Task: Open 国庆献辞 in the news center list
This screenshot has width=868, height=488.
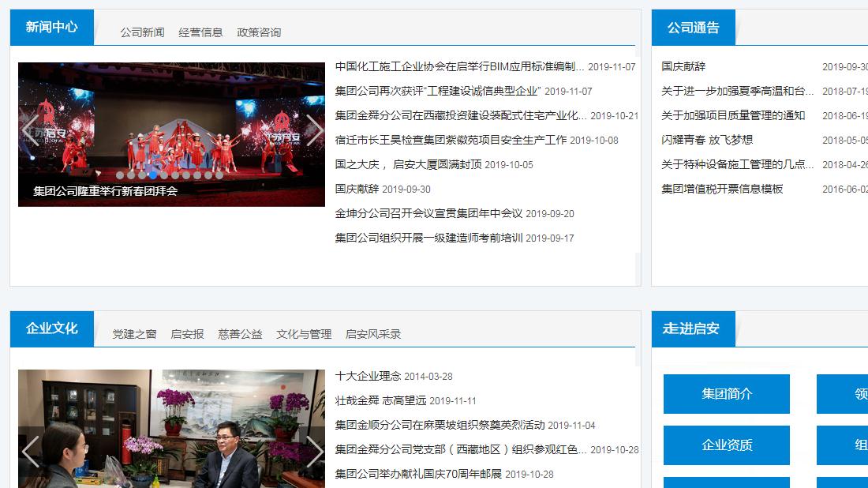Action: pyautogui.click(x=357, y=189)
